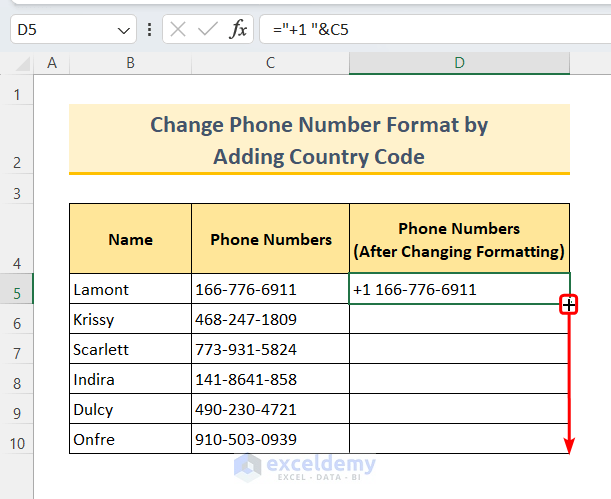Select the cell containing Scarlett
Screen dimensions: 611x499
(x=131, y=349)
